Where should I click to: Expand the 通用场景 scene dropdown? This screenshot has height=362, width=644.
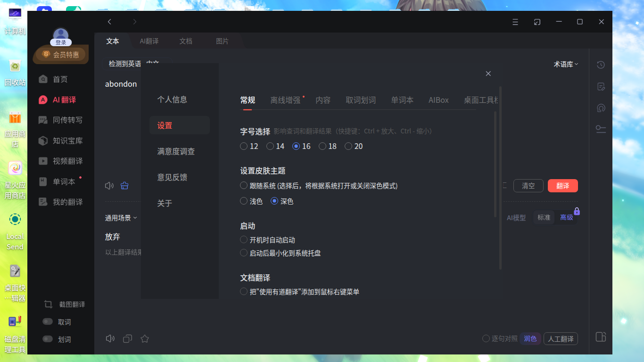pos(121,218)
